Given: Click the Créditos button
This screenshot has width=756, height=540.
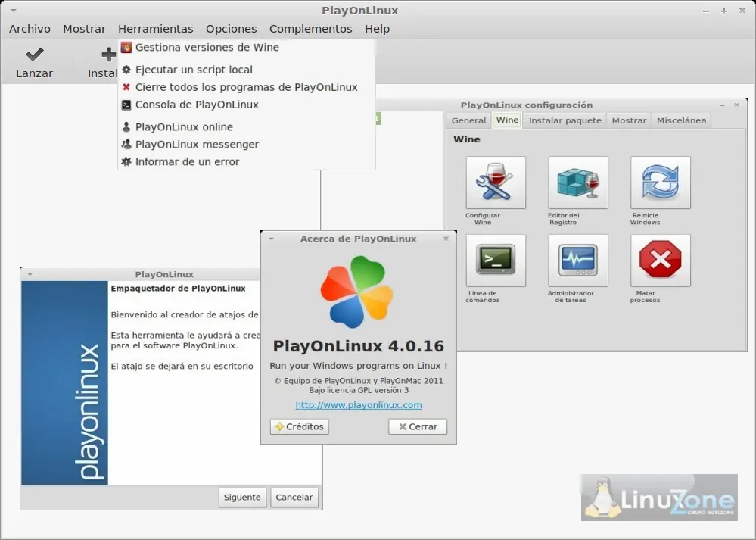Looking at the screenshot, I should click(300, 426).
